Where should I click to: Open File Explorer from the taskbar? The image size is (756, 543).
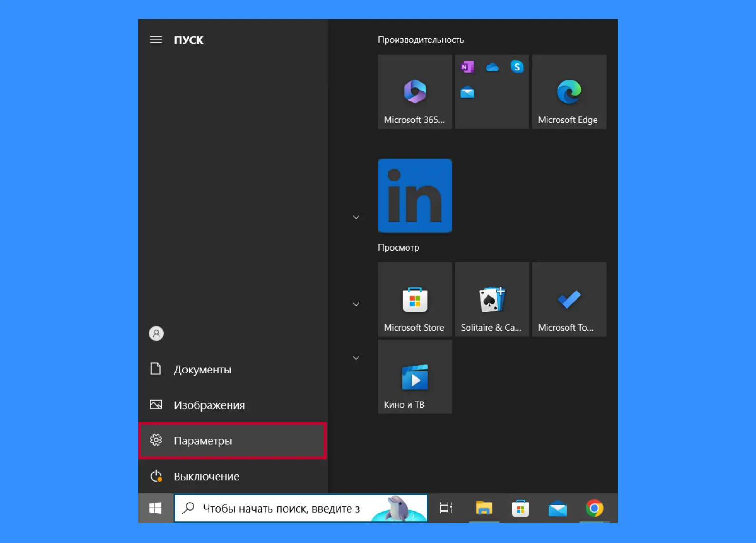(x=484, y=508)
